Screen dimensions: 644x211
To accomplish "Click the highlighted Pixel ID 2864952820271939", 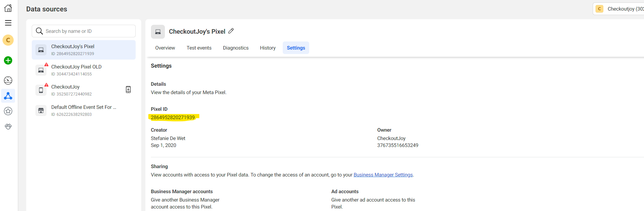I will [x=173, y=117].
